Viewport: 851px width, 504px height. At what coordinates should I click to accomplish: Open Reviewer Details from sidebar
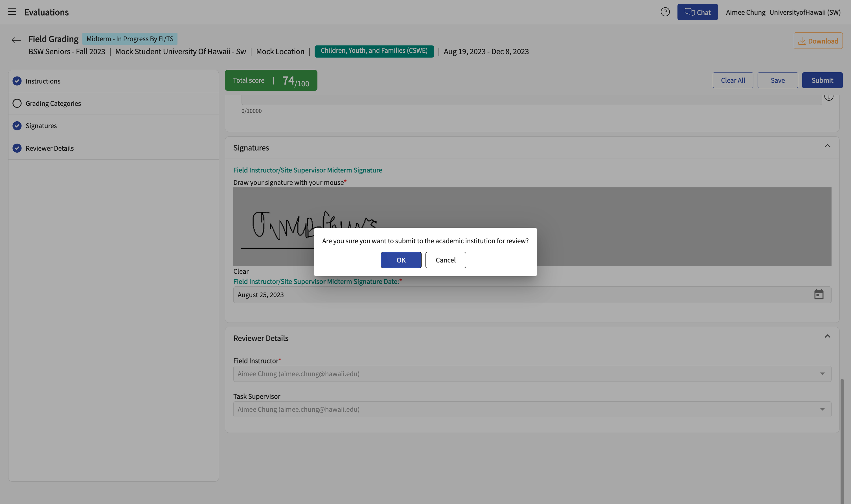pyautogui.click(x=113, y=148)
